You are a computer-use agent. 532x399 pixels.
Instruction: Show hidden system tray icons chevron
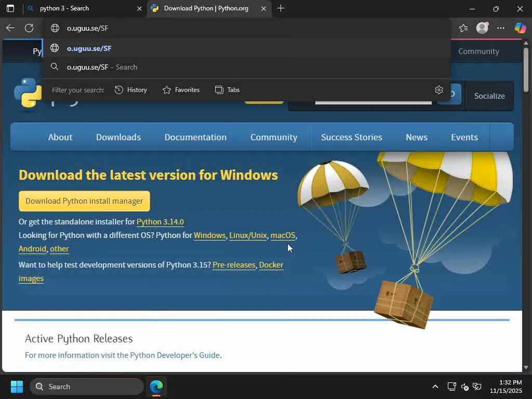pyautogui.click(x=435, y=387)
